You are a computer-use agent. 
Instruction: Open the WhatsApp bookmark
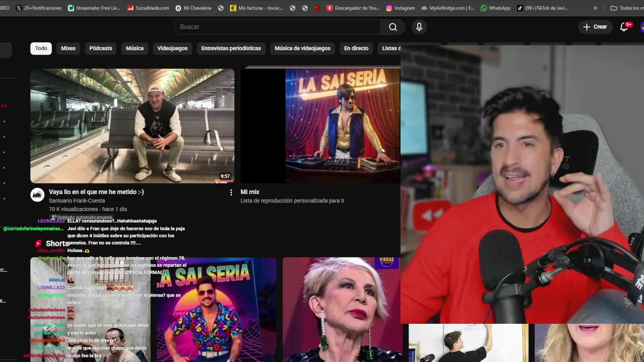495,8
